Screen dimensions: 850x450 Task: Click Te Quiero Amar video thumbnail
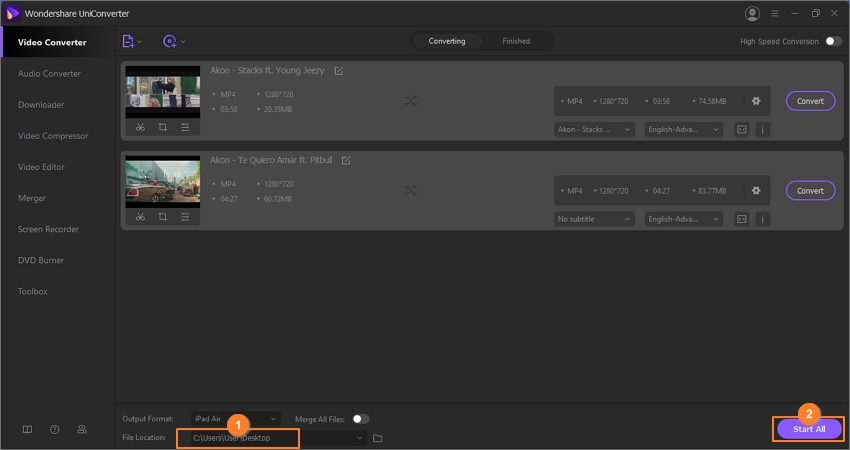pos(163,182)
